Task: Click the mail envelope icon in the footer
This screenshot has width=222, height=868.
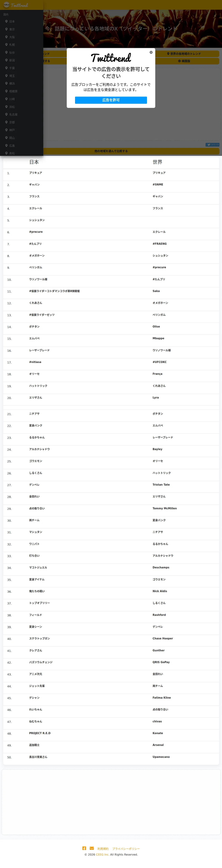Action: (91, 848)
